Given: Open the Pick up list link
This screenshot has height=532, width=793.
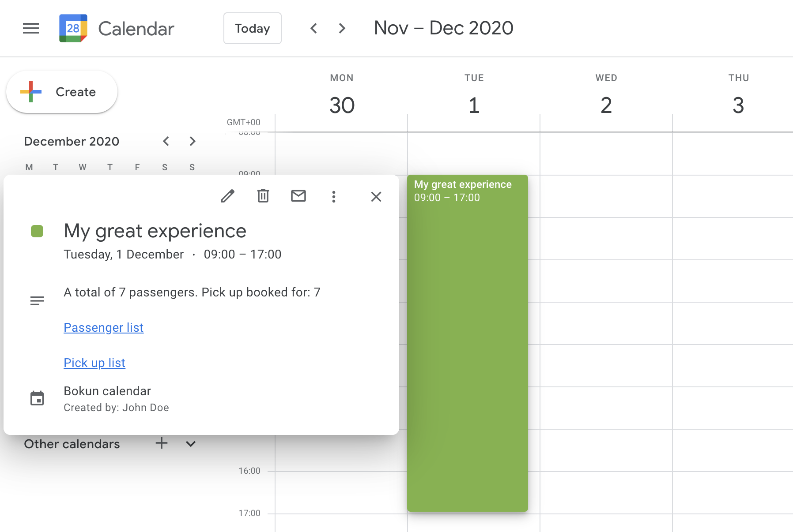Looking at the screenshot, I should coord(94,363).
